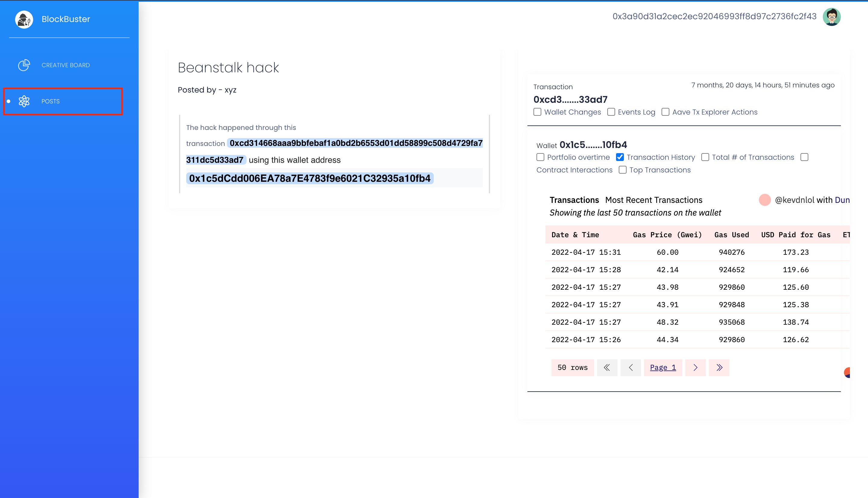The width and height of the screenshot is (868, 498).
Task: Click gas used value 924652
Action: click(731, 270)
